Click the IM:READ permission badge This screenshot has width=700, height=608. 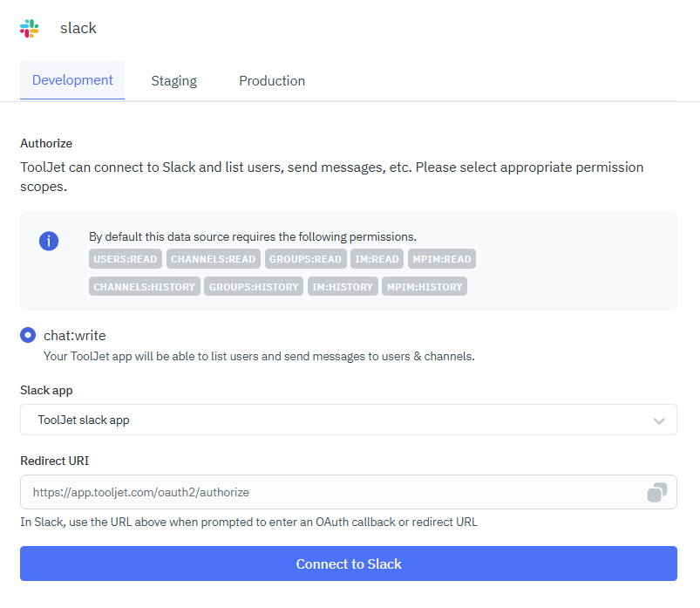(x=377, y=258)
